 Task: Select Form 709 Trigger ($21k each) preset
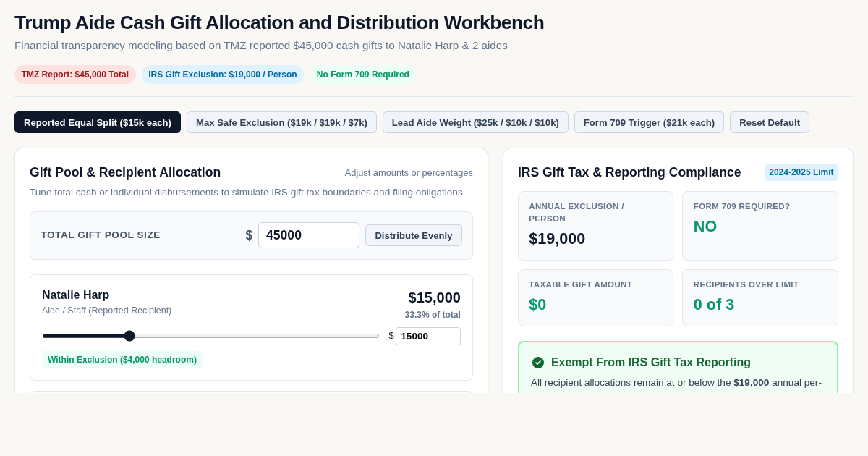tap(649, 122)
